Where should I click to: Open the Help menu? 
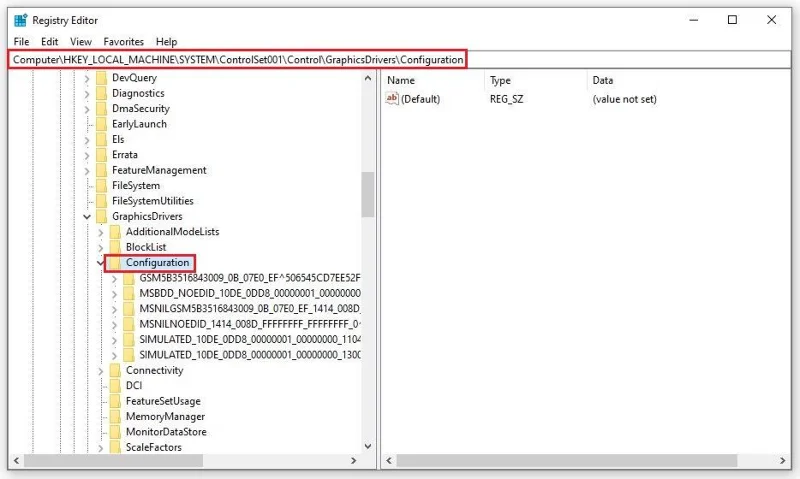click(166, 41)
